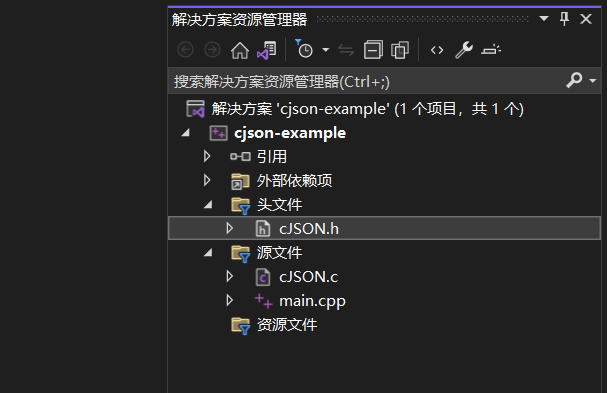Toggle preview selected items icon
The width and height of the screenshot is (607, 393).
491,50
